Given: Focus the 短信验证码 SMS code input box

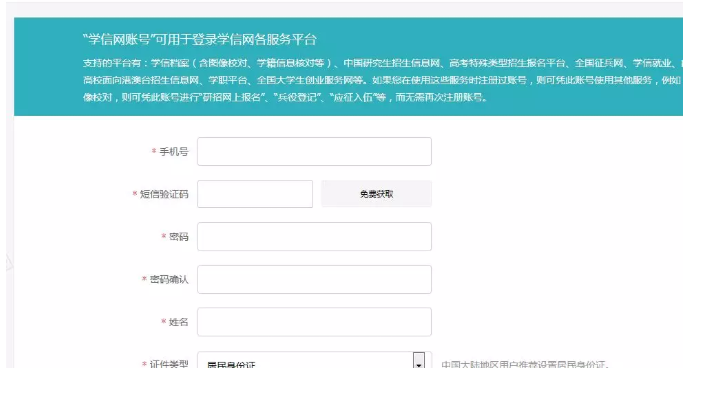Looking at the screenshot, I should pos(255,194).
